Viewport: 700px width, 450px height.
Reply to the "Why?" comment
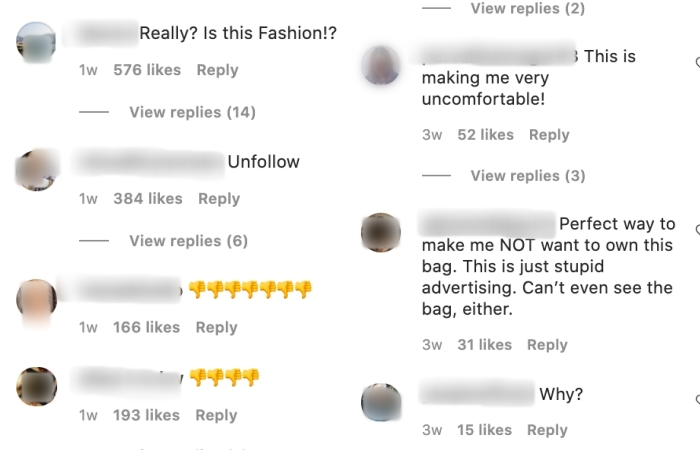pyautogui.click(x=547, y=430)
